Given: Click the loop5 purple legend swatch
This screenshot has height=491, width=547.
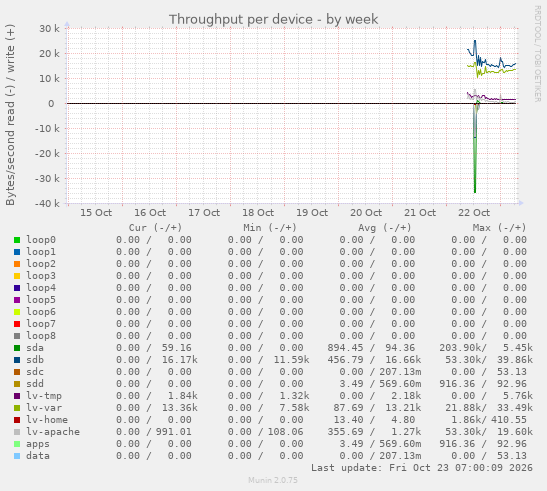Looking at the screenshot, I should click(17, 300).
